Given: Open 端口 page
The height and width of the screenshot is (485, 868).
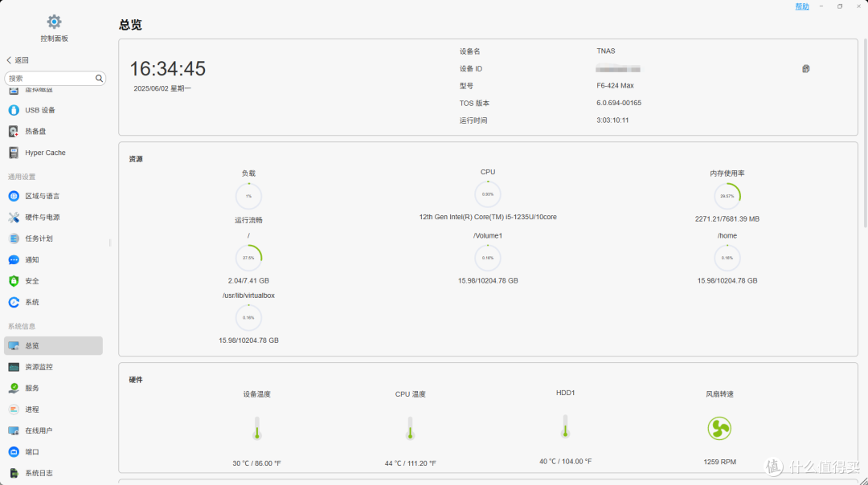Looking at the screenshot, I should point(53,452).
